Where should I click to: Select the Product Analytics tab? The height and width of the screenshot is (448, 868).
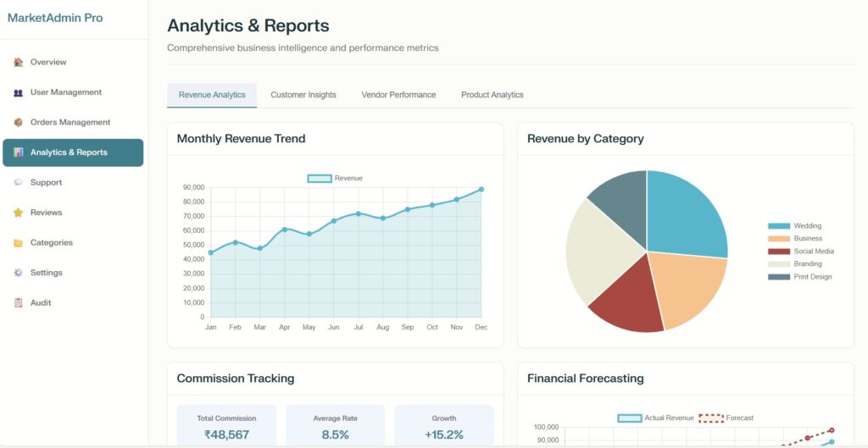coord(492,95)
